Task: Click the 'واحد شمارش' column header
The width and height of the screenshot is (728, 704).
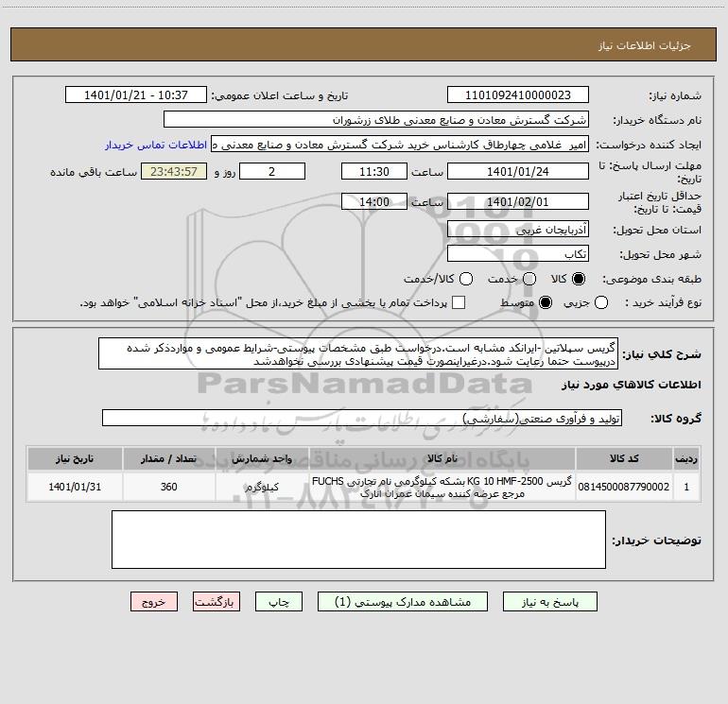Action: click(x=262, y=458)
